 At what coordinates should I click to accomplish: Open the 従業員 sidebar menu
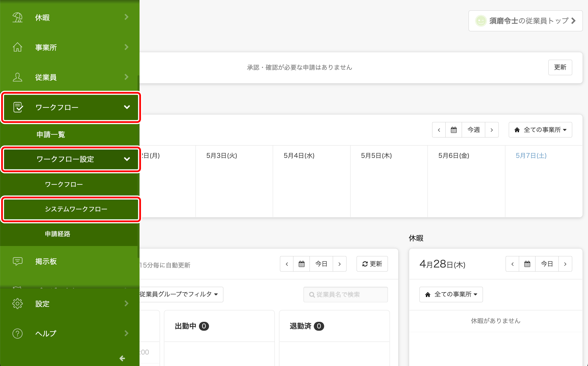coord(70,77)
